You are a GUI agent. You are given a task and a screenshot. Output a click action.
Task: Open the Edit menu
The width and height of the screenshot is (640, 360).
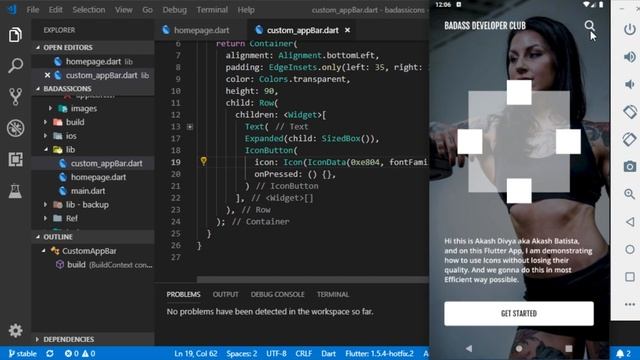point(56,10)
